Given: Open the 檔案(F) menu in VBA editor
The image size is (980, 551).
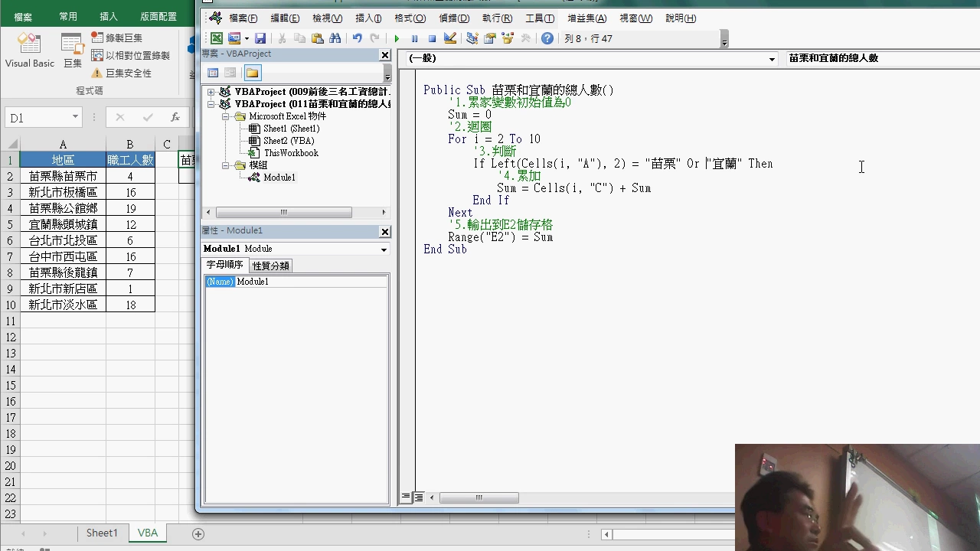Looking at the screenshot, I should click(243, 18).
